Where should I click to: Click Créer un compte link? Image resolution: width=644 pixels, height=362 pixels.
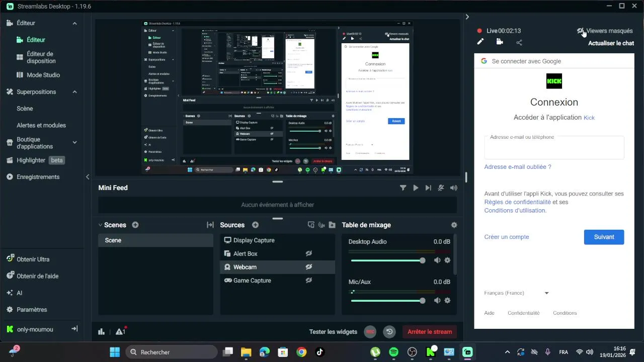(x=507, y=237)
